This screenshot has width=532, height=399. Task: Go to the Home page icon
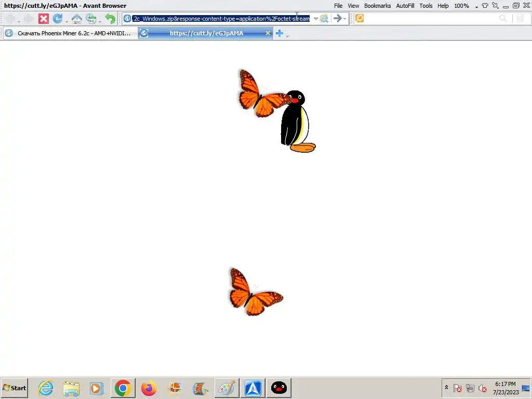77,19
